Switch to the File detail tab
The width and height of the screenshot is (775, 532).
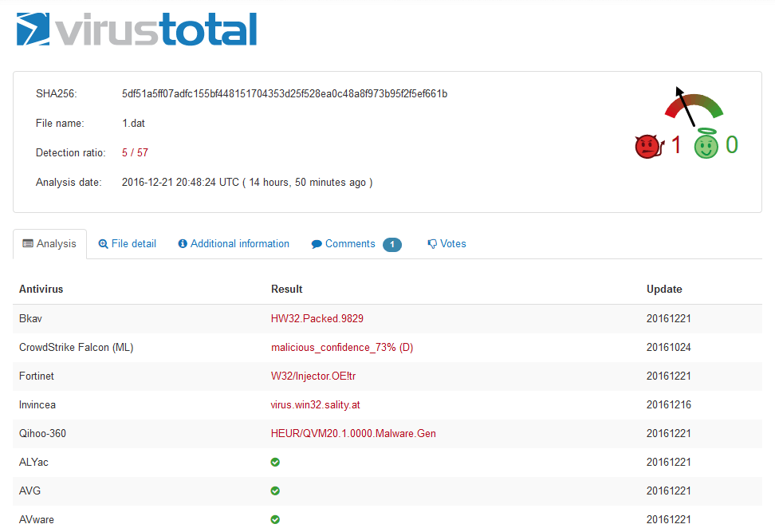coord(128,244)
